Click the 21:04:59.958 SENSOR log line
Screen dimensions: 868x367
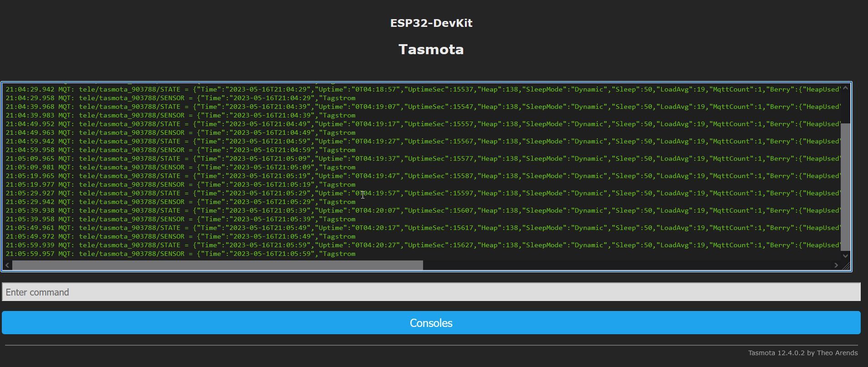tap(181, 150)
